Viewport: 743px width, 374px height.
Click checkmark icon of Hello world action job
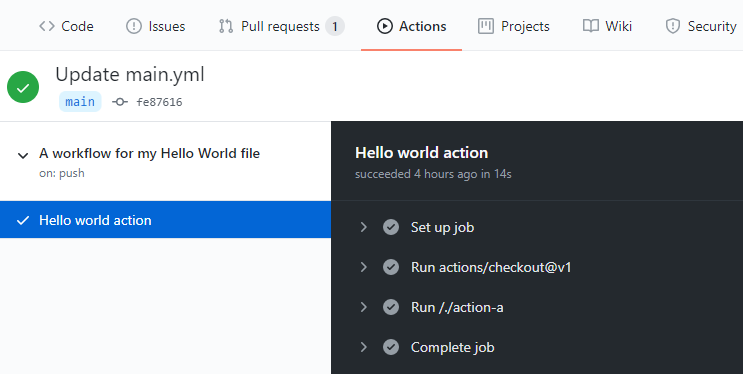[x=23, y=220]
